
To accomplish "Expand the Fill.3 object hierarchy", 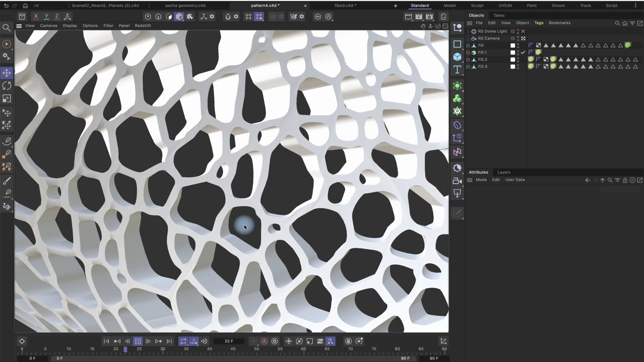I will click(468, 67).
